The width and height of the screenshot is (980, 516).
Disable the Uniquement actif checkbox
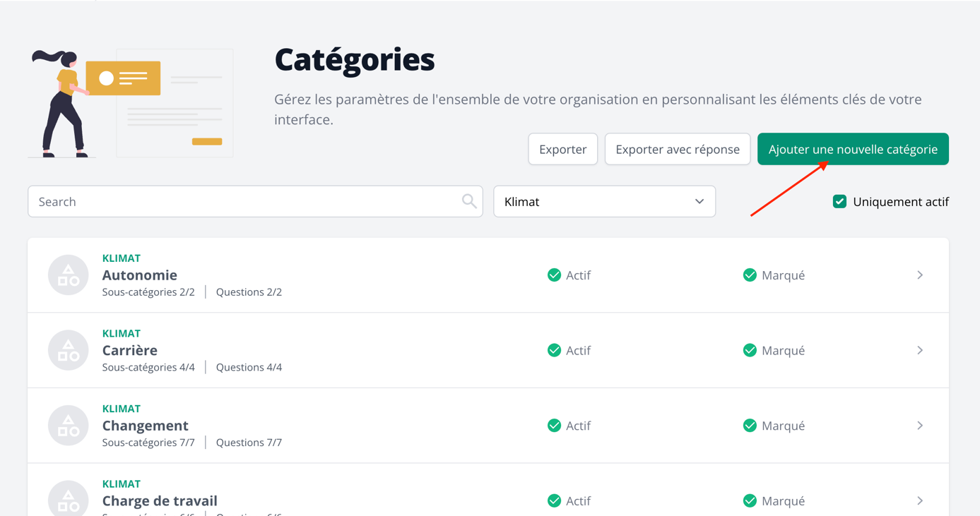(x=839, y=201)
